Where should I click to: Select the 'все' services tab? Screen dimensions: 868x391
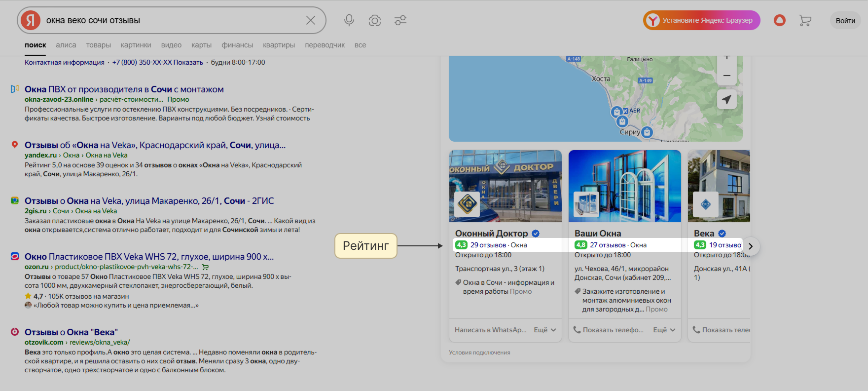pyautogui.click(x=360, y=45)
